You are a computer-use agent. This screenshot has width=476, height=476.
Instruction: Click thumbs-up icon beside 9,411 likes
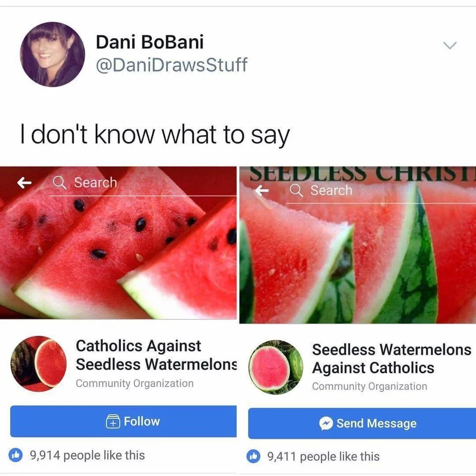click(254, 456)
